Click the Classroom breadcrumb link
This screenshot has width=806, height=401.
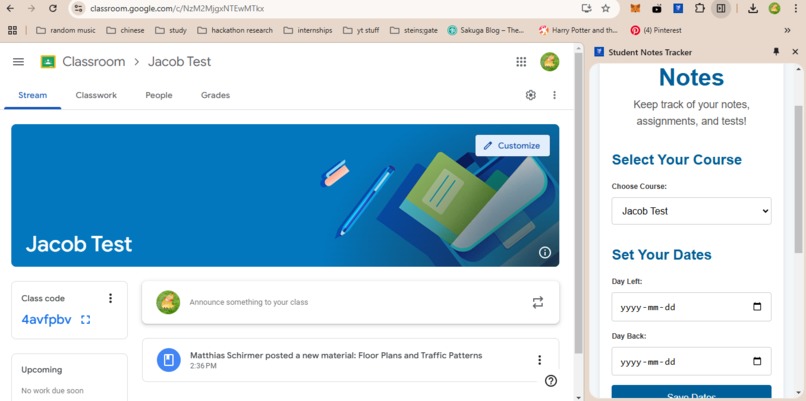pyautogui.click(x=94, y=62)
